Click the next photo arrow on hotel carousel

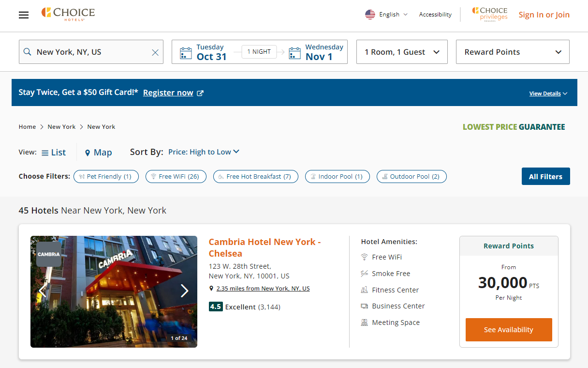click(184, 291)
